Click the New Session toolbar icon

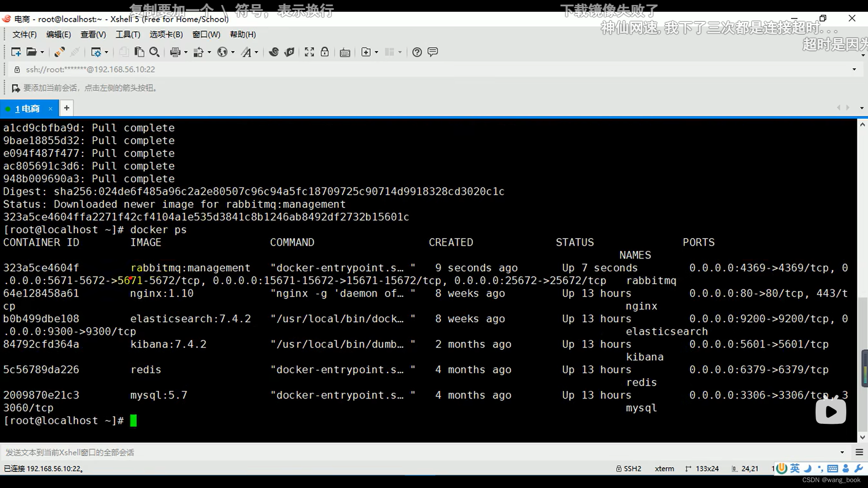pos(16,52)
